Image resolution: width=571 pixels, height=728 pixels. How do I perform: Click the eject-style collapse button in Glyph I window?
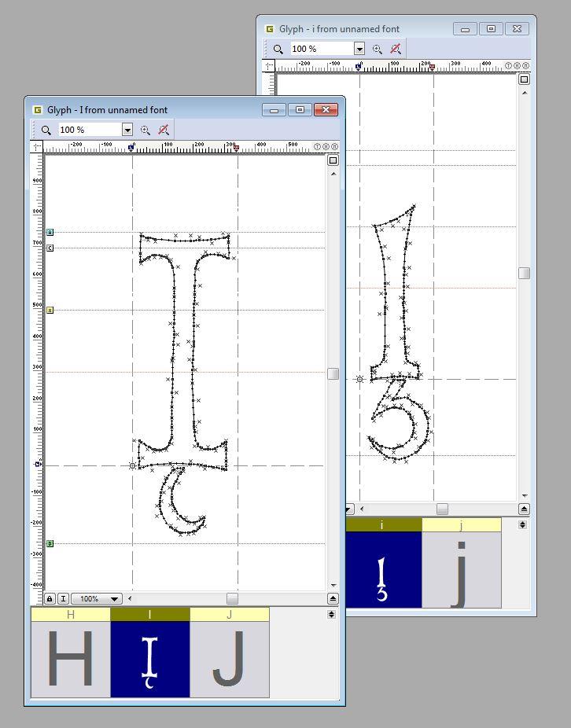point(333,598)
